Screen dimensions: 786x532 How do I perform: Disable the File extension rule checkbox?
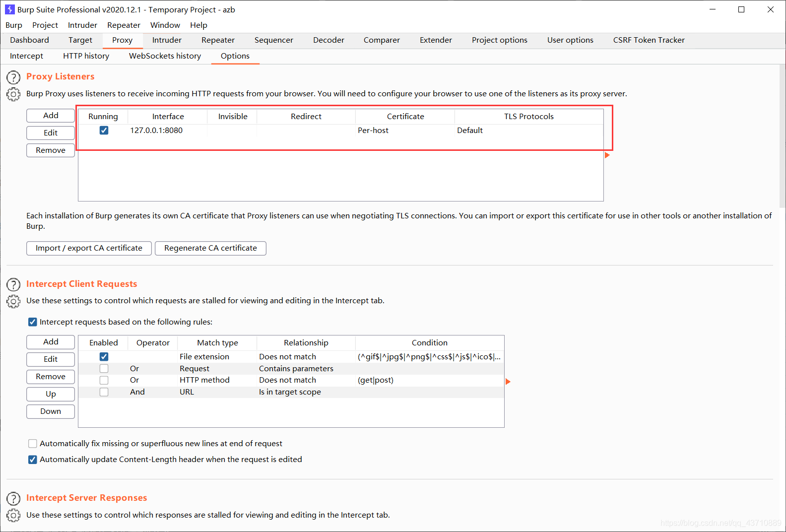click(104, 357)
